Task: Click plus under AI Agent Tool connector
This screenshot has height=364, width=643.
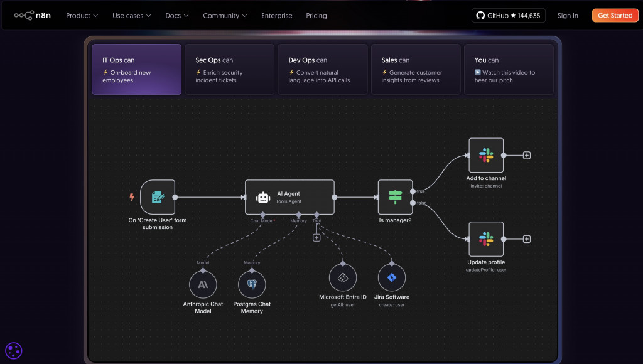Action: coord(316,238)
